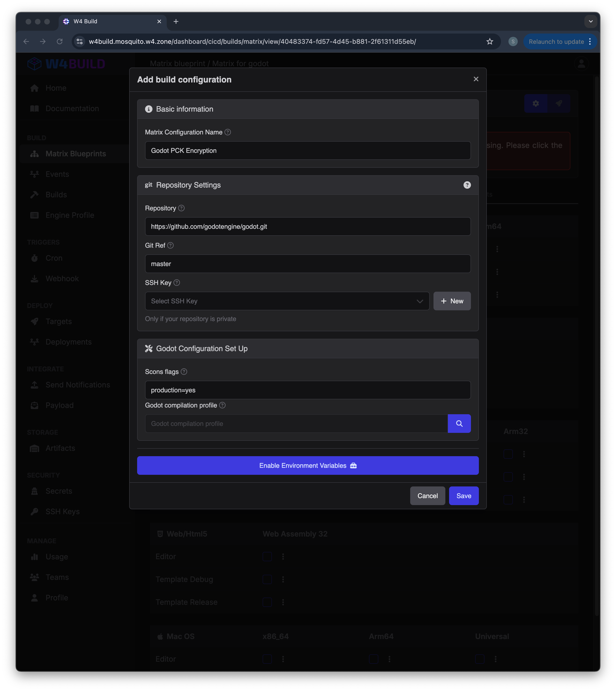Click the Godot compilation profile help icon
Image resolution: width=616 pixels, height=691 pixels.
(222, 405)
